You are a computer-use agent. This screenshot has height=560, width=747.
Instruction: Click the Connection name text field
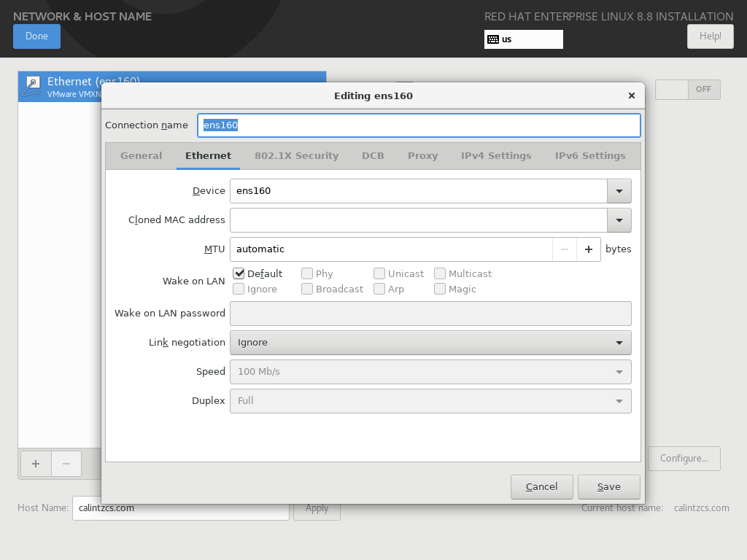pyautogui.click(x=419, y=125)
